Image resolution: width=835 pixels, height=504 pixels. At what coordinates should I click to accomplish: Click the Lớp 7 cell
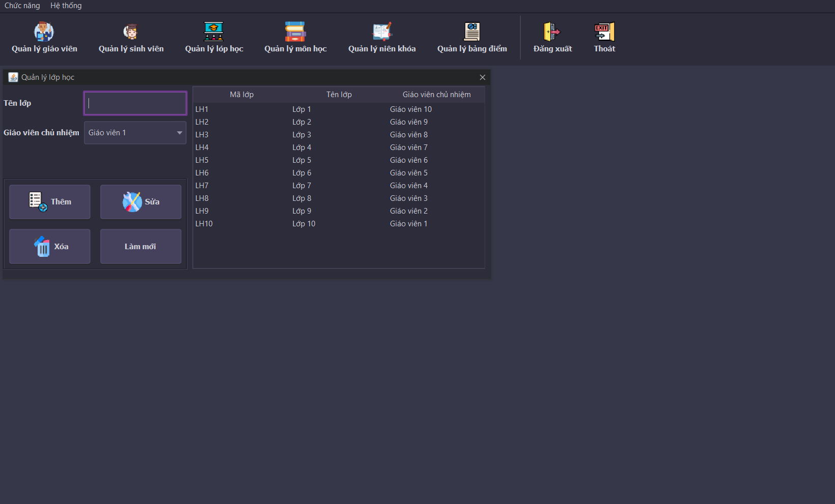(x=339, y=186)
